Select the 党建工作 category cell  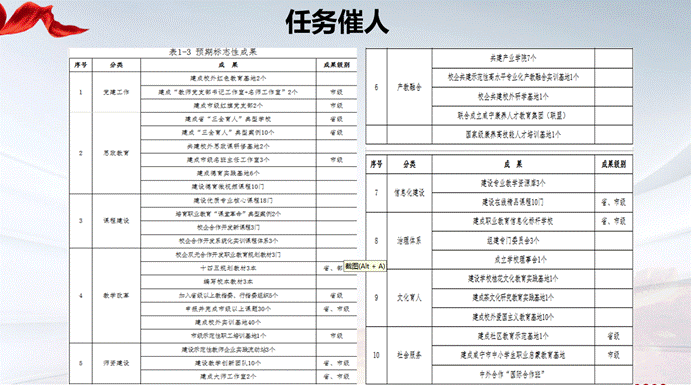[x=116, y=92]
